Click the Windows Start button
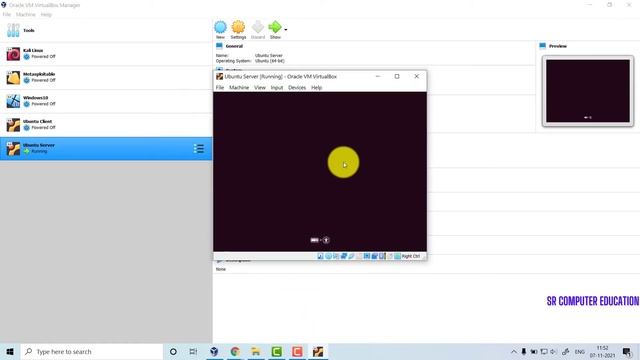 (x=10, y=351)
